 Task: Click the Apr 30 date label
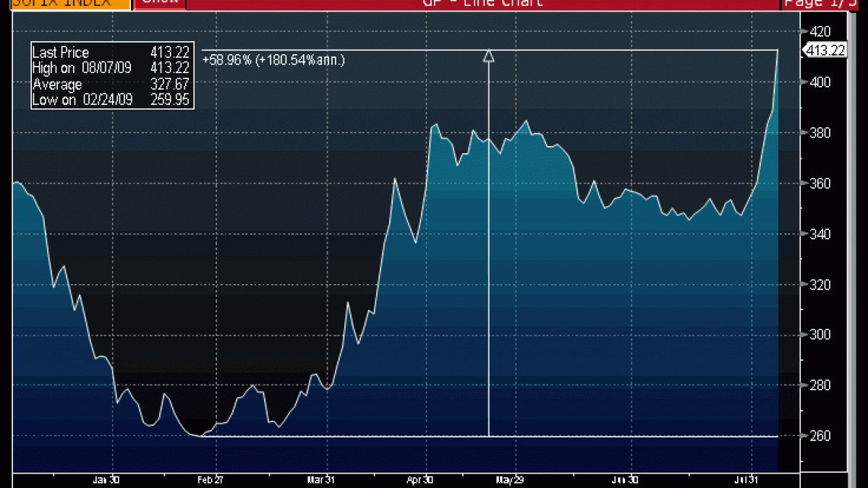tap(420, 480)
